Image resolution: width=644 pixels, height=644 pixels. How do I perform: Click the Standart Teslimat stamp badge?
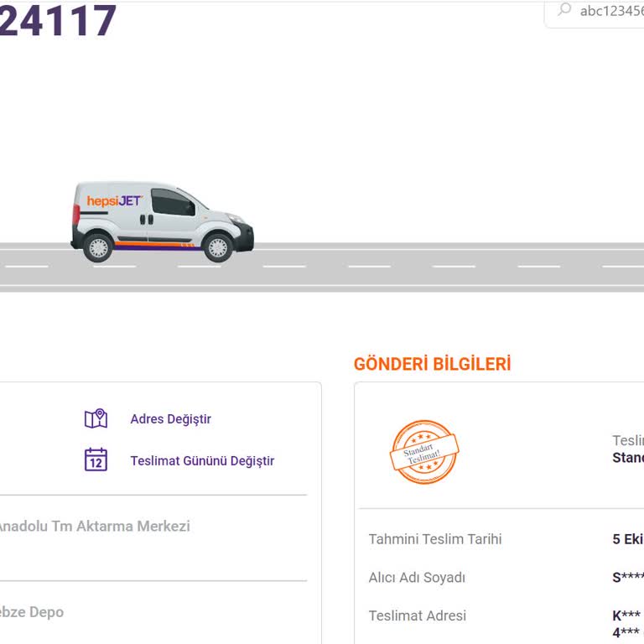[x=424, y=452]
